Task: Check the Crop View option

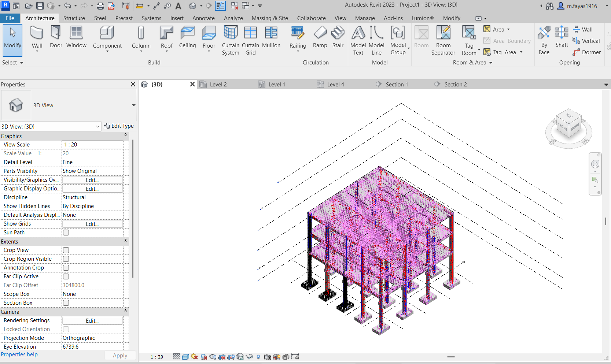Action: pyautogui.click(x=66, y=250)
